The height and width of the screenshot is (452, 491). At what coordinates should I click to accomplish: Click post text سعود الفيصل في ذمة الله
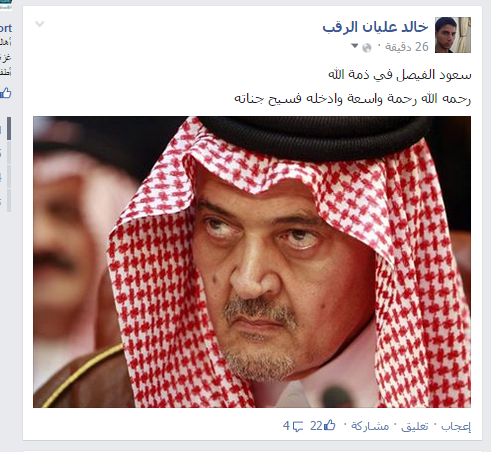(x=400, y=75)
